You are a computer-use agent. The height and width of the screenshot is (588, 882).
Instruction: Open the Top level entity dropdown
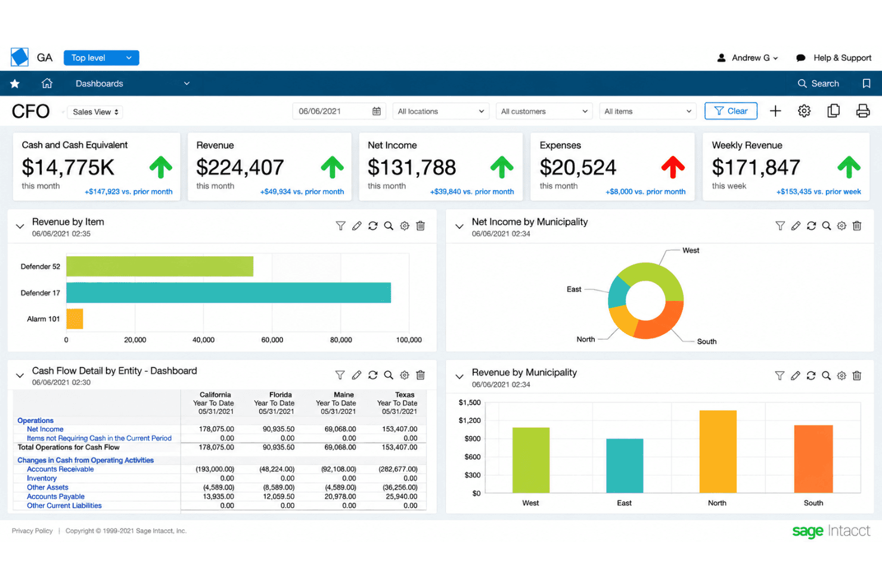[x=101, y=58]
